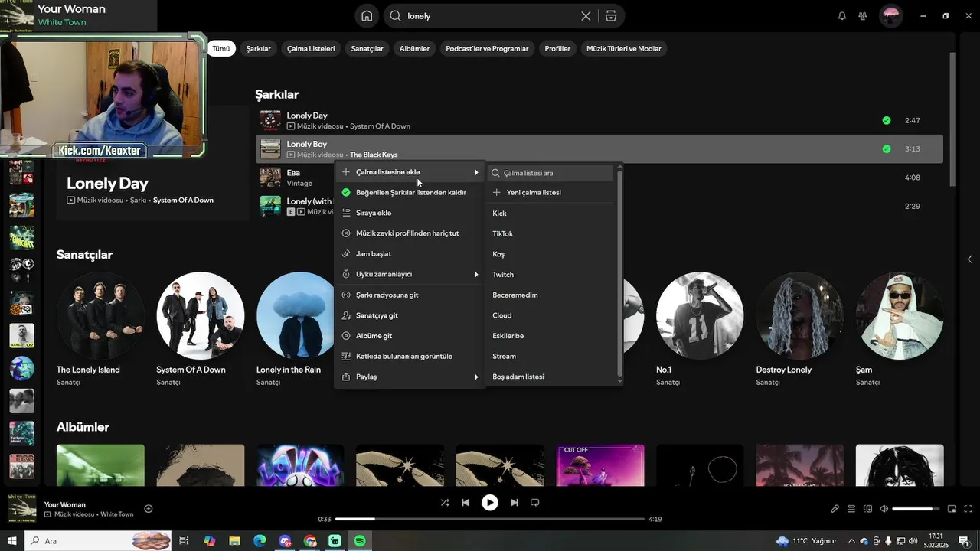Choose Katkıda bulunanları görüntüle

410,356
